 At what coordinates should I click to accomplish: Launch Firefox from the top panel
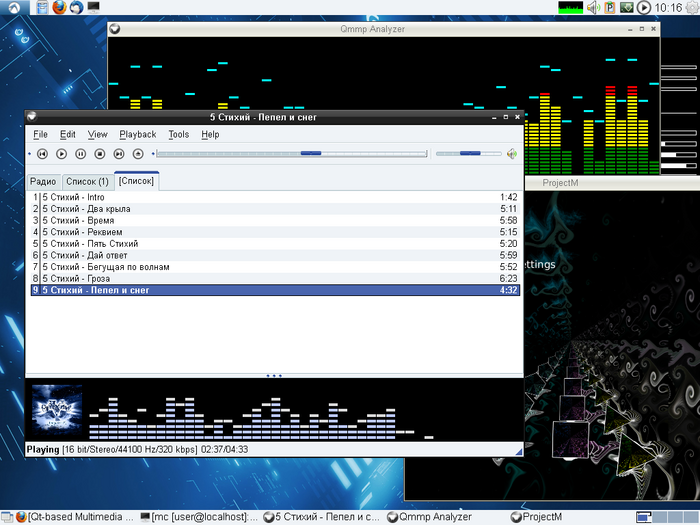point(59,8)
